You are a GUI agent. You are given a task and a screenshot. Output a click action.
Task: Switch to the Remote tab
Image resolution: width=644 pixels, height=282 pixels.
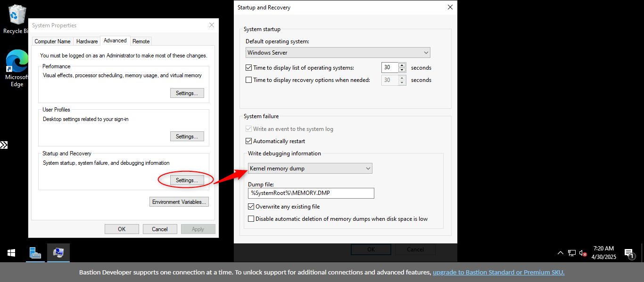point(141,41)
